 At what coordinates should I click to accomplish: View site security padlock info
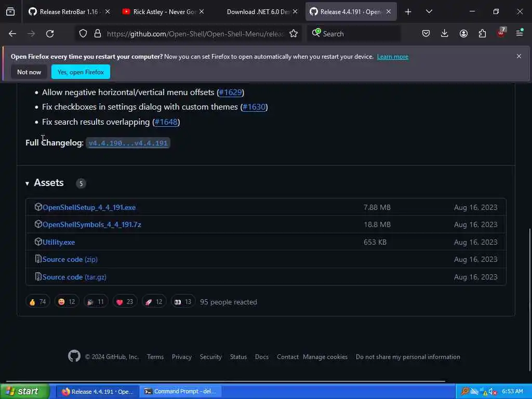click(x=98, y=34)
